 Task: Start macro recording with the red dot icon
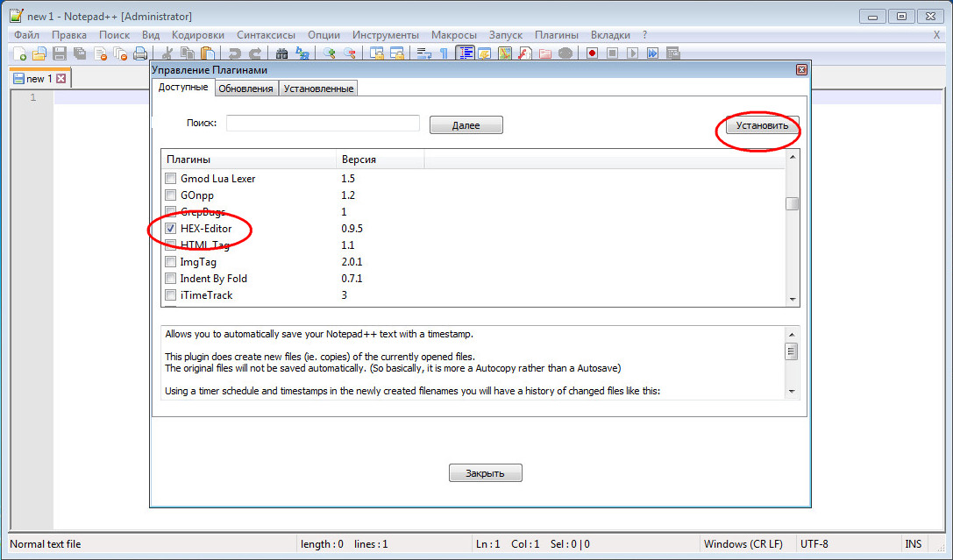[x=592, y=53]
